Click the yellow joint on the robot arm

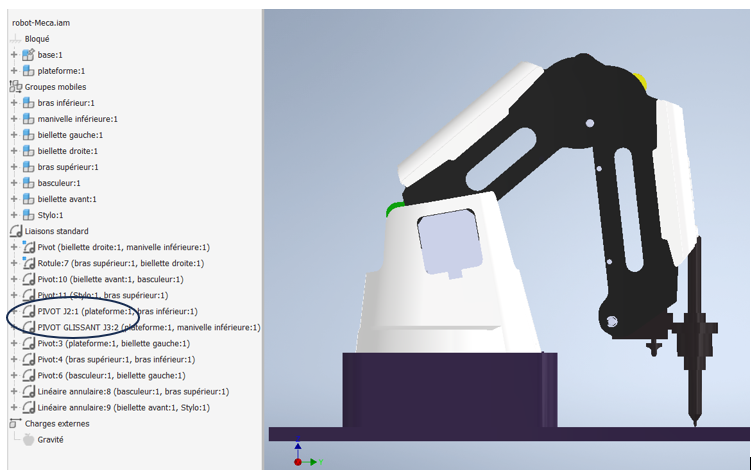641,82
